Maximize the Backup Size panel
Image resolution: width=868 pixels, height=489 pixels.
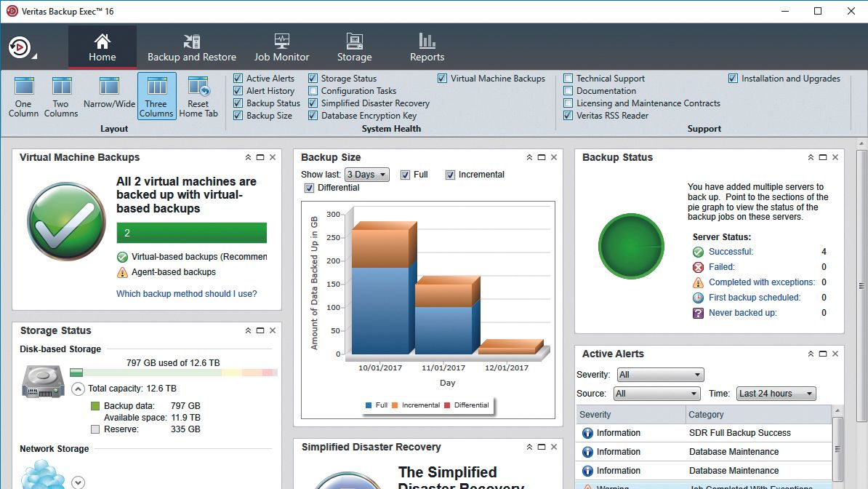tap(542, 157)
